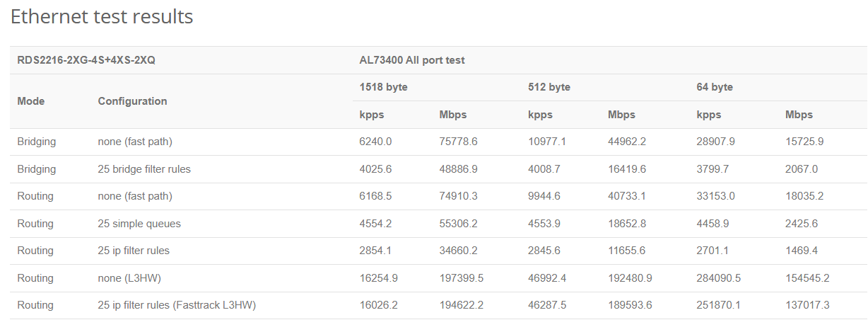
Task: Select the "none (L3HW)" configuration cell
Action: pos(129,278)
